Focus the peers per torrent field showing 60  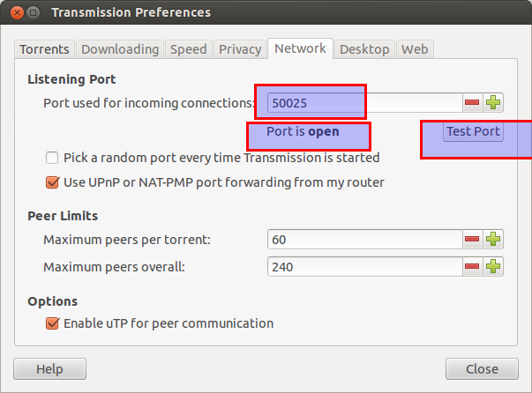(365, 239)
